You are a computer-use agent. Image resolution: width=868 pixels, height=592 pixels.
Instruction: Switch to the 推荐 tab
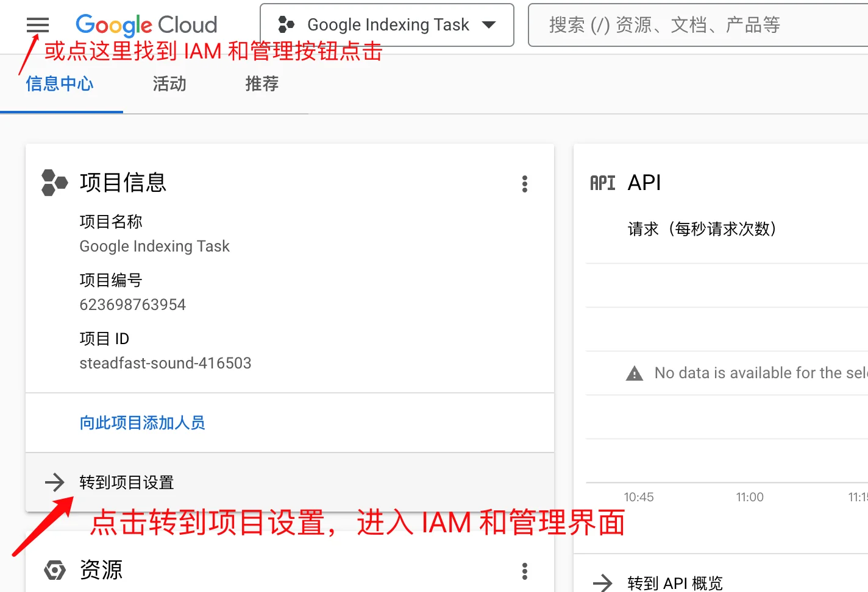point(262,84)
